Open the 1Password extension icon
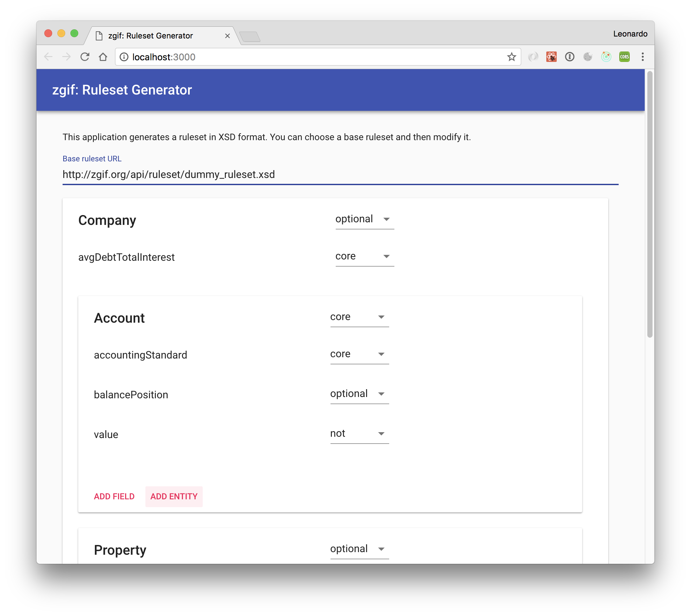This screenshot has height=616, width=691. [x=569, y=57]
